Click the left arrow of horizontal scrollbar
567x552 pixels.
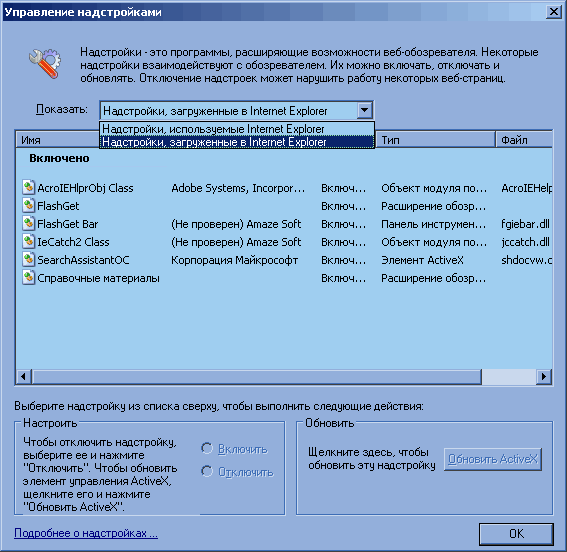[x=24, y=377]
